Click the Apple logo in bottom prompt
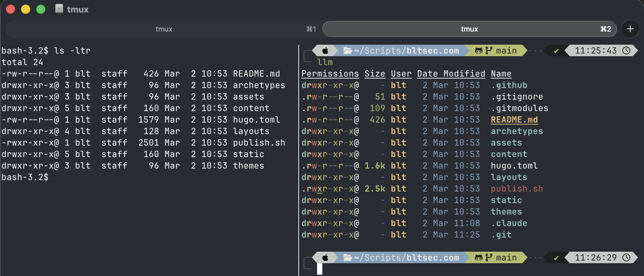Screen dimensions: 644x276 325,258
